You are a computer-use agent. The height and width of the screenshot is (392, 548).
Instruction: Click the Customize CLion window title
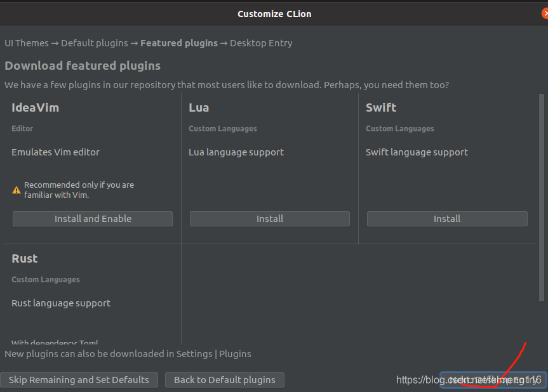point(274,14)
